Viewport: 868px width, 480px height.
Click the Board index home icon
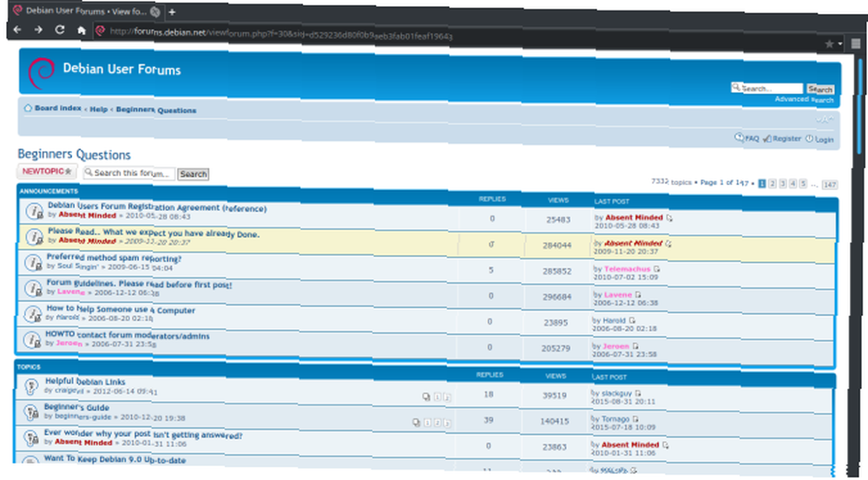click(x=28, y=108)
